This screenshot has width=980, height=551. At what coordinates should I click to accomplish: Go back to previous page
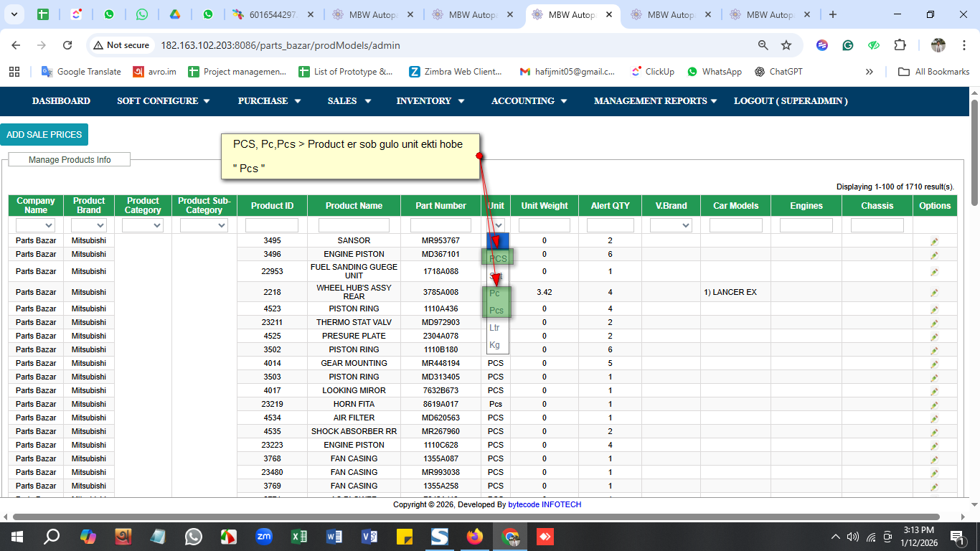pyautogui.click(x=17, y=45)
